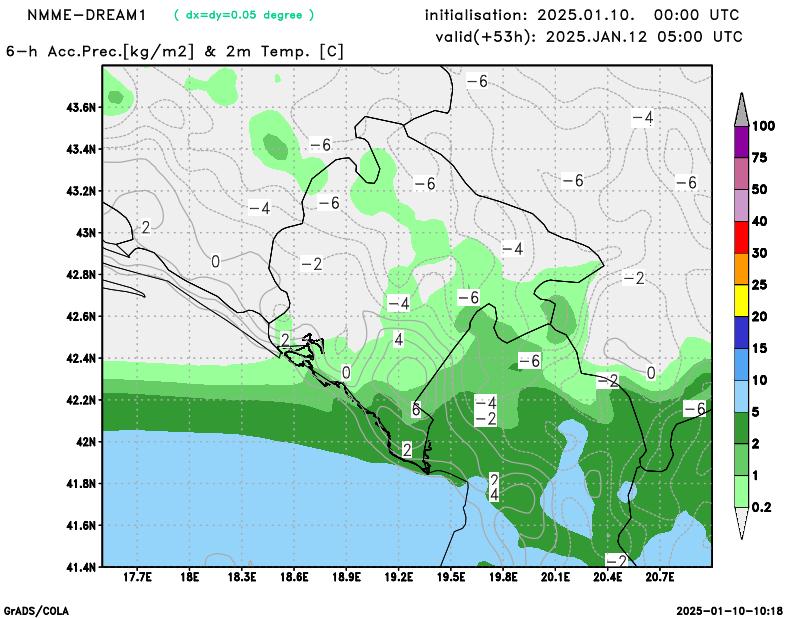Click the 6-h Acc.Prec. & 2m Temp. subtitle
Viewport: 800px width, 618px height.
click(x=175, y=52)
